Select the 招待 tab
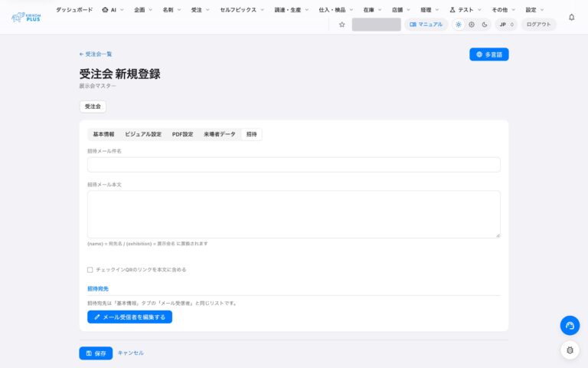 [252, 134]
